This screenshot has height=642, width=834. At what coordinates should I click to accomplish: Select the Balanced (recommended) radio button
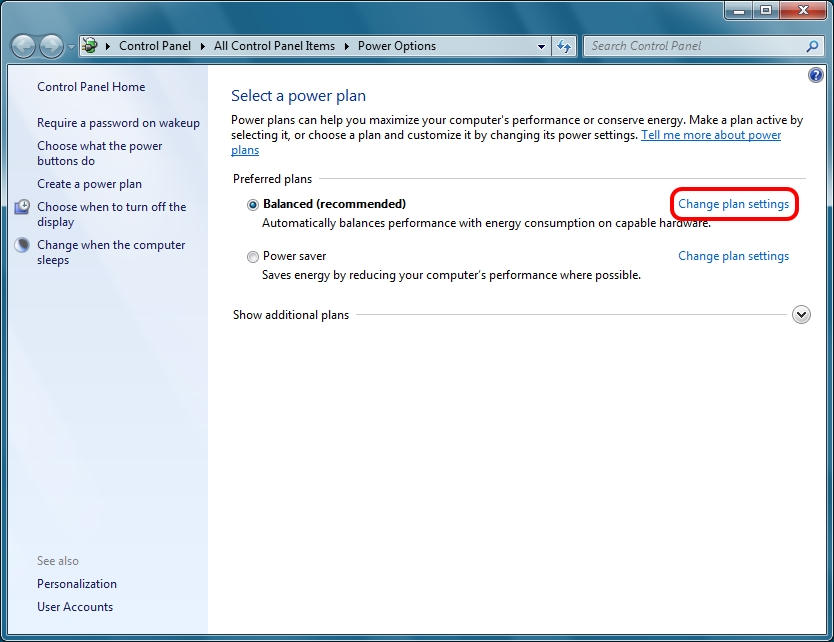click(x=253, y=205)
